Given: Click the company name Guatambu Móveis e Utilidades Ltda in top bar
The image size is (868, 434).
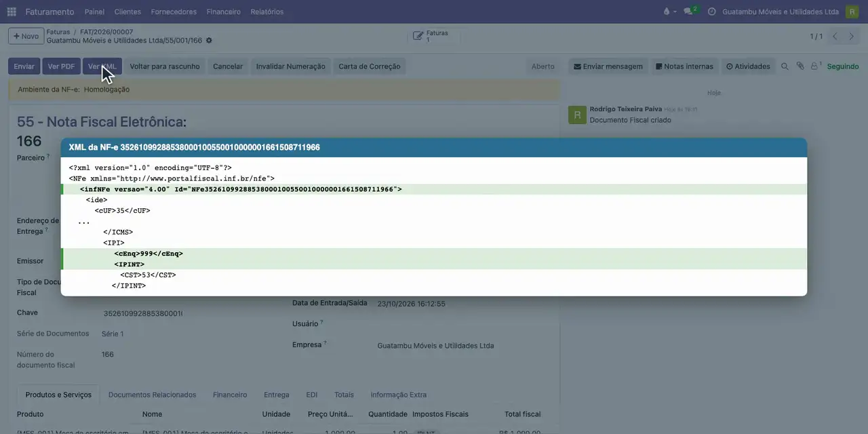Looking at the screenshot, I should (x=781, y=12).
